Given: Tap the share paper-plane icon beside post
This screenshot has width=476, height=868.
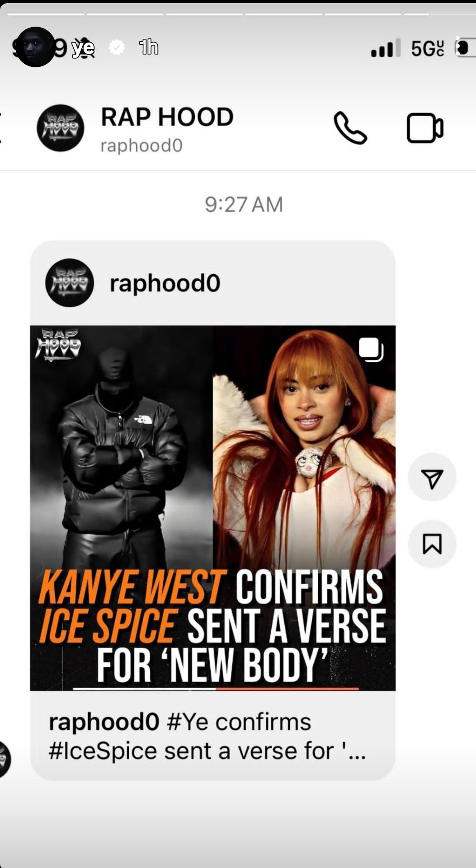Looking at the screenshot, I should [x=432, y=477].
